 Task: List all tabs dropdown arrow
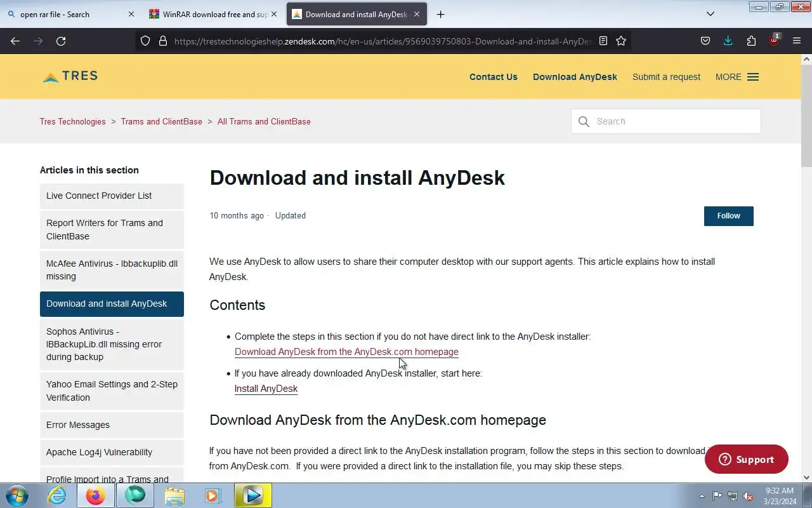(x=710, y=14)
